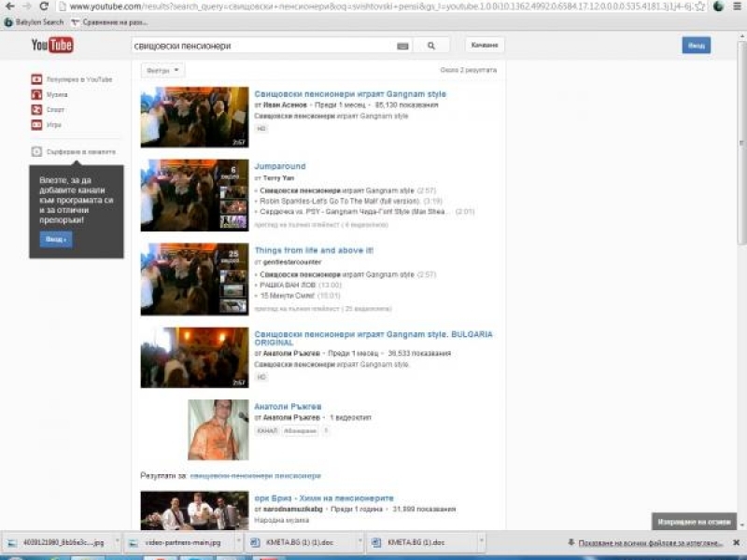
Task: Select Спорт in the sidebar
Action: coord(48,109)
